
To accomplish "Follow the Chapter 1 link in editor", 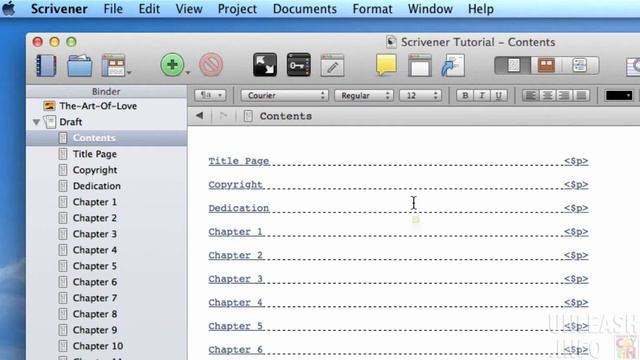I will [x=236, y=232].
